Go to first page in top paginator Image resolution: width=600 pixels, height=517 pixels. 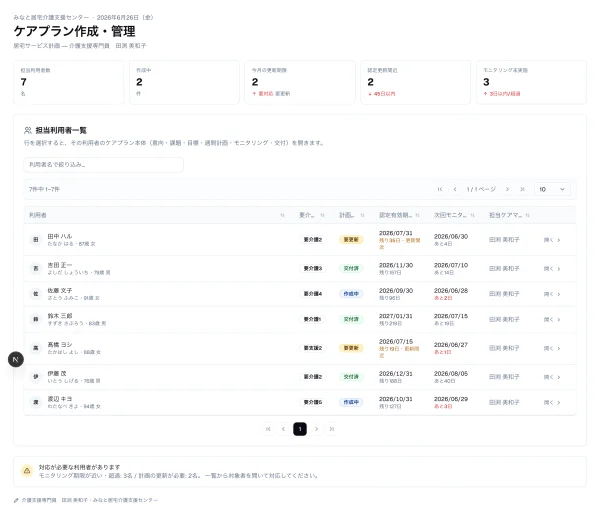[440, 189]
